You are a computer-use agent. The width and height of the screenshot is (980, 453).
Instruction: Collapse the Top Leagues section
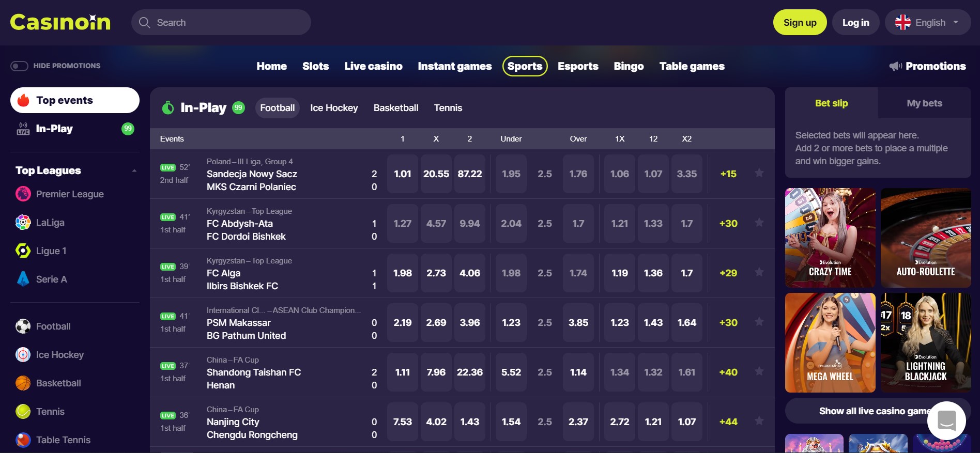[134, 171]
